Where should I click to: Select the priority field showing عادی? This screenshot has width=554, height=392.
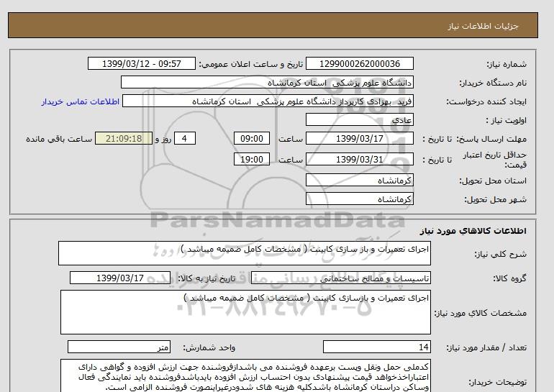359,119
